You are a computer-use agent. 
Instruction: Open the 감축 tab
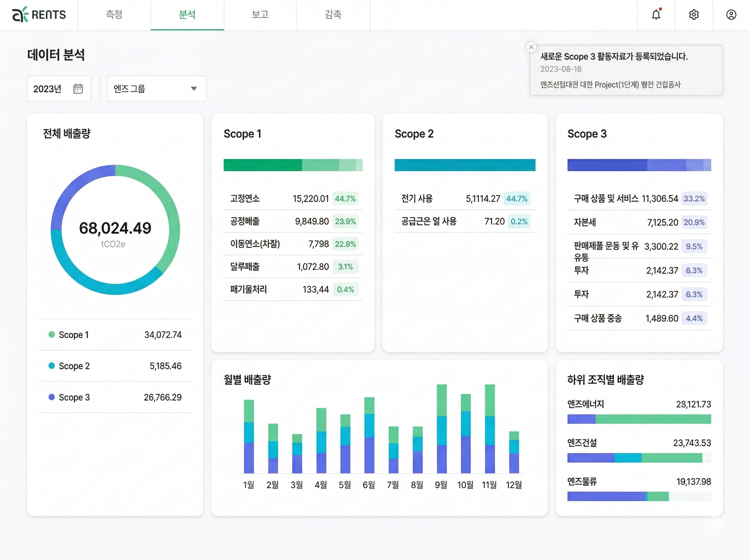333,15
